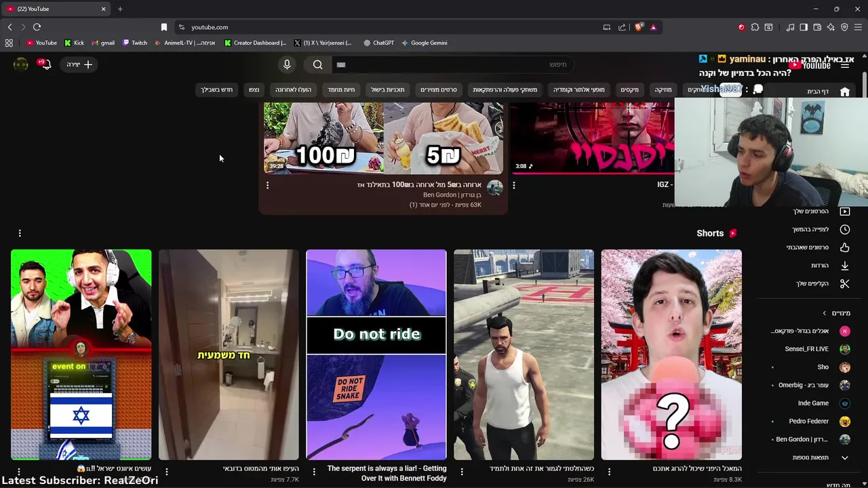Viewport: 868px width, 488px height.
Task: Select the חיות מחמד filter chip
Action: (341, 89)
